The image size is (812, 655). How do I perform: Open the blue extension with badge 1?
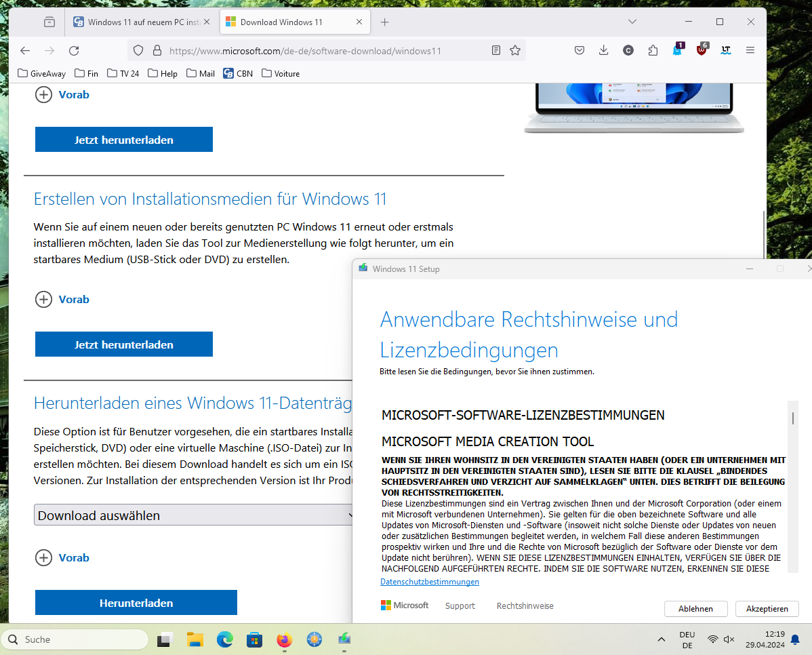[677, 49]
